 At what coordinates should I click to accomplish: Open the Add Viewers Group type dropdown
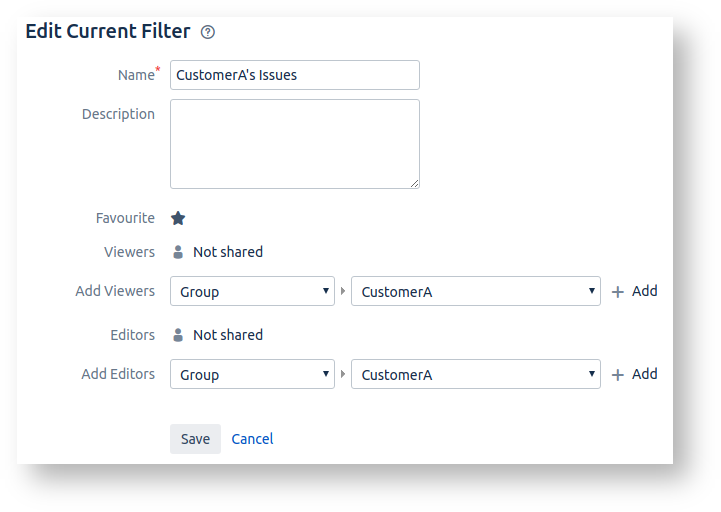point(252,292)
